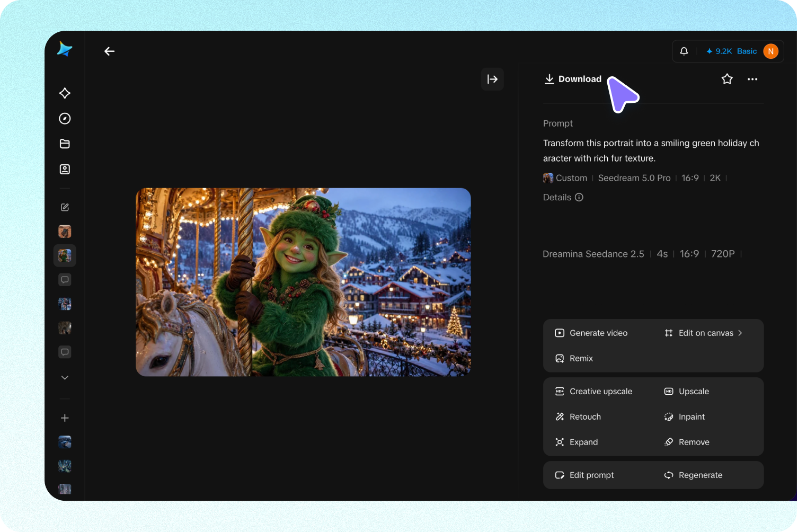Click Generate video
The height and width of the screenshot is (532, 798).
pos(591,333)
